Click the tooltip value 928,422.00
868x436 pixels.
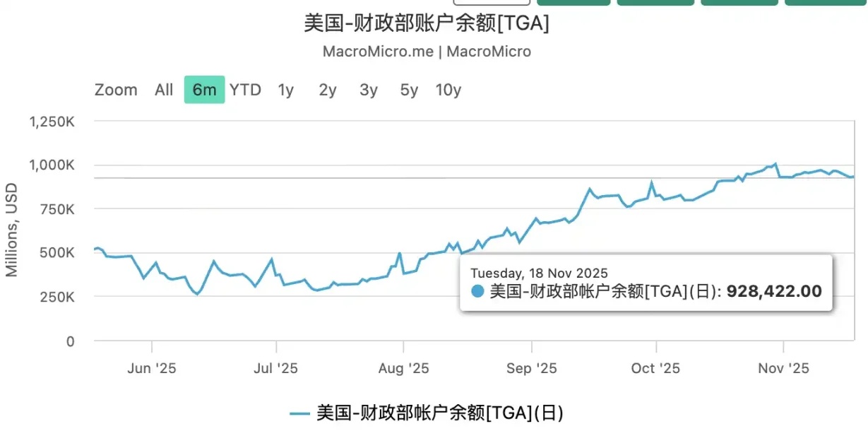pos(773,291)
